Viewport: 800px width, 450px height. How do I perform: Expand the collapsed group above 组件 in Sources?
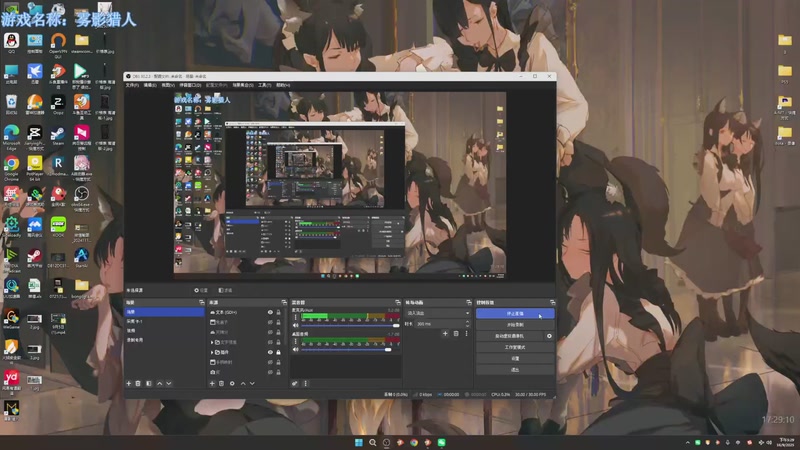(x=212, y=342)
